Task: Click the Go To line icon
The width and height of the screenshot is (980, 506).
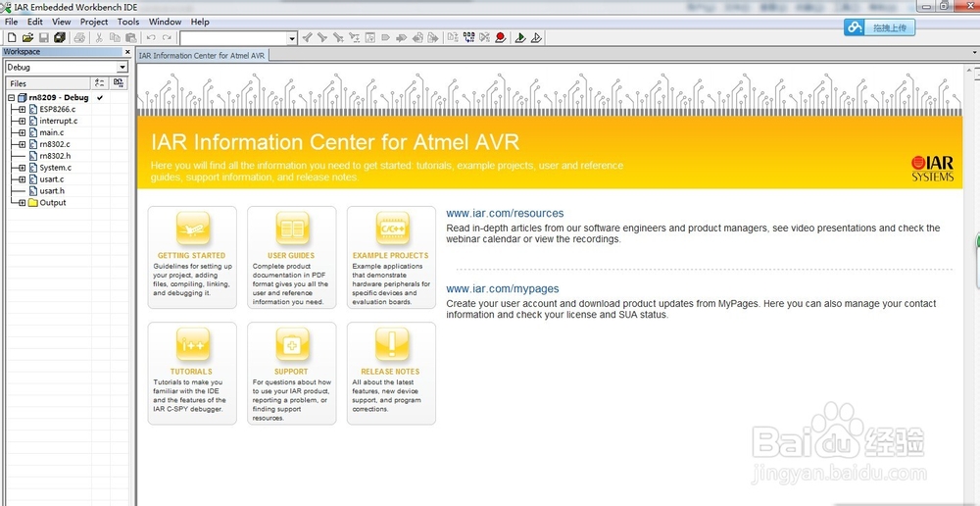Action: click(x=370, y=37)
